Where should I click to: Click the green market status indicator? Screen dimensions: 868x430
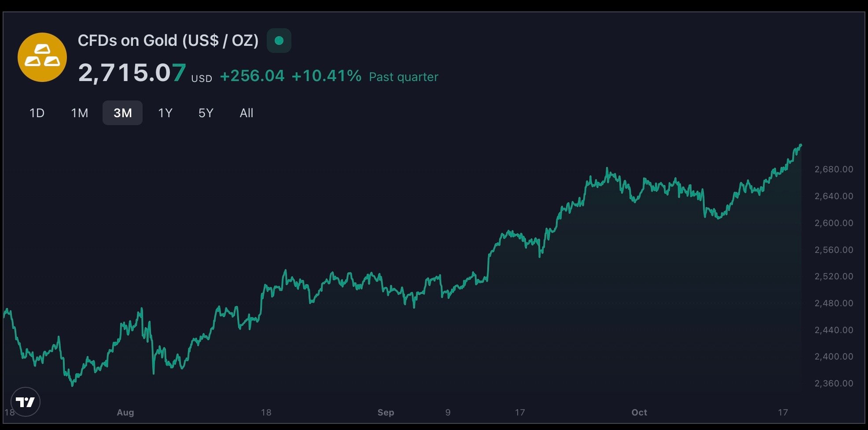[279, 41]
